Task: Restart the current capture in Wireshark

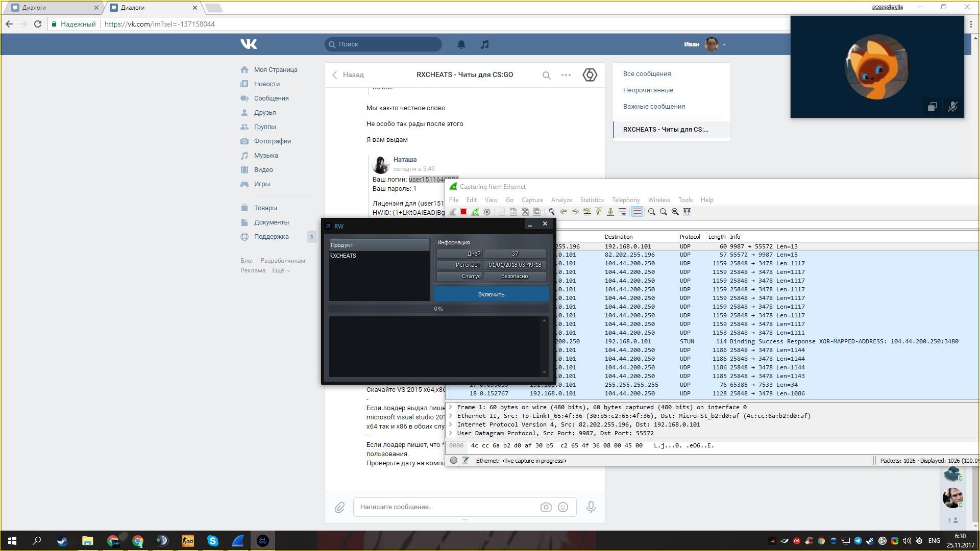Action: click(475, 212)
